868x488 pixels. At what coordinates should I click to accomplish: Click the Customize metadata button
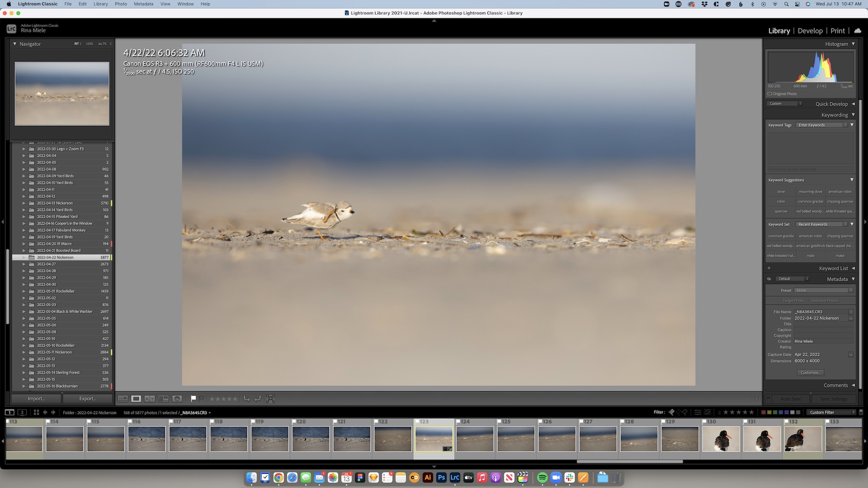pyautogui.click(x=810, y=373)
